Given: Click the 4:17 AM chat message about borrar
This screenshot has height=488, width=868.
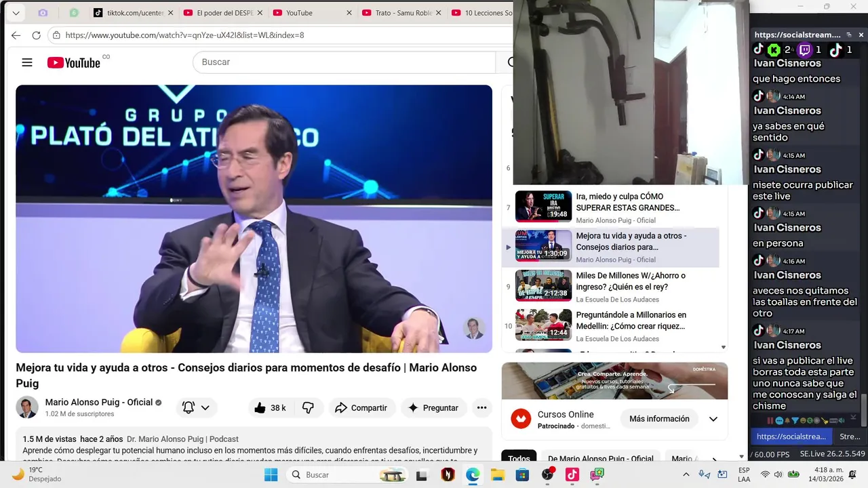Looking at the screenshot, I should click(805, 383).
